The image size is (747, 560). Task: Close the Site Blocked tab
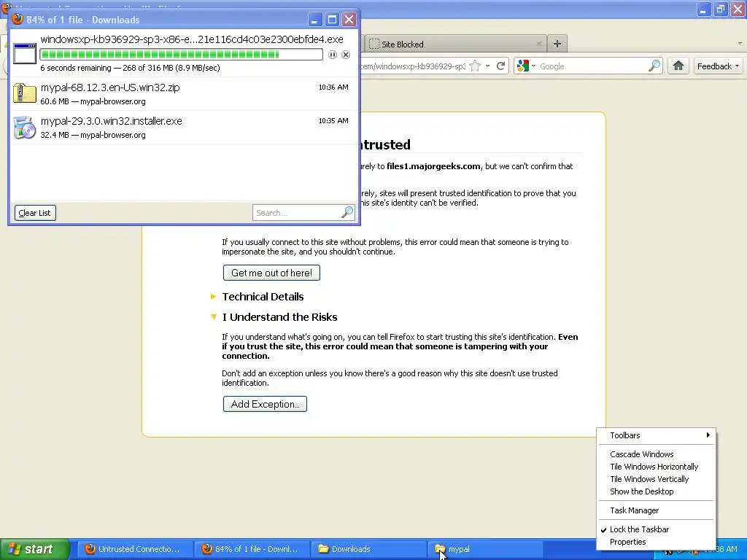[x=539, y=44]
